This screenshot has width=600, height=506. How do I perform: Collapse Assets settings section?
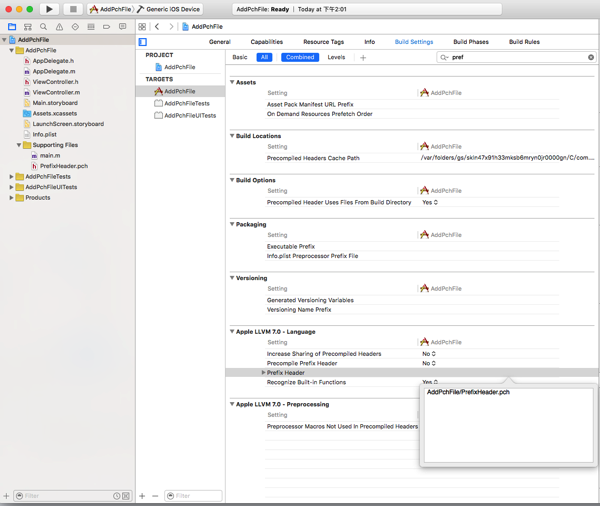pos(232,82)
